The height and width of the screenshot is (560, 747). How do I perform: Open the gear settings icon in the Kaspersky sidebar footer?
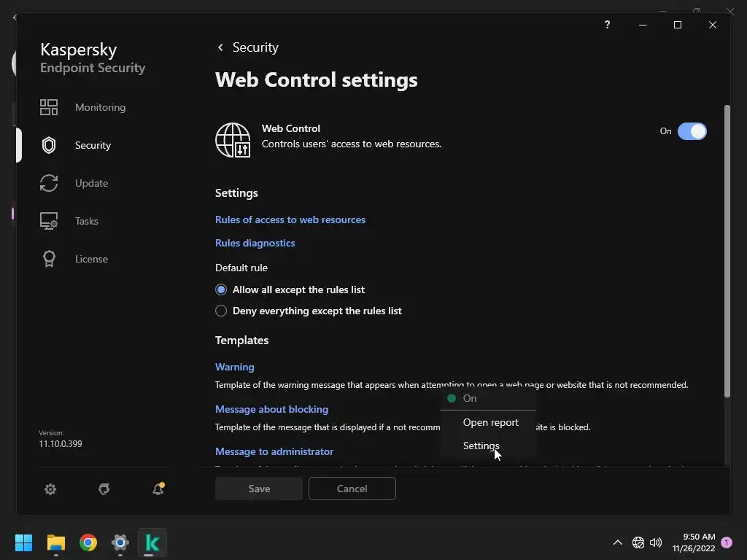click(x=50, y=489)
